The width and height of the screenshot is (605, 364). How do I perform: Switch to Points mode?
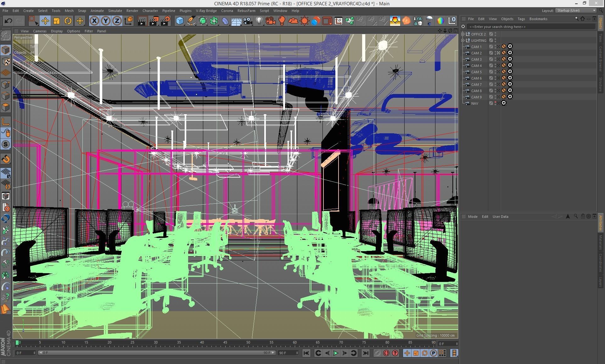click(x=6, y=84)
